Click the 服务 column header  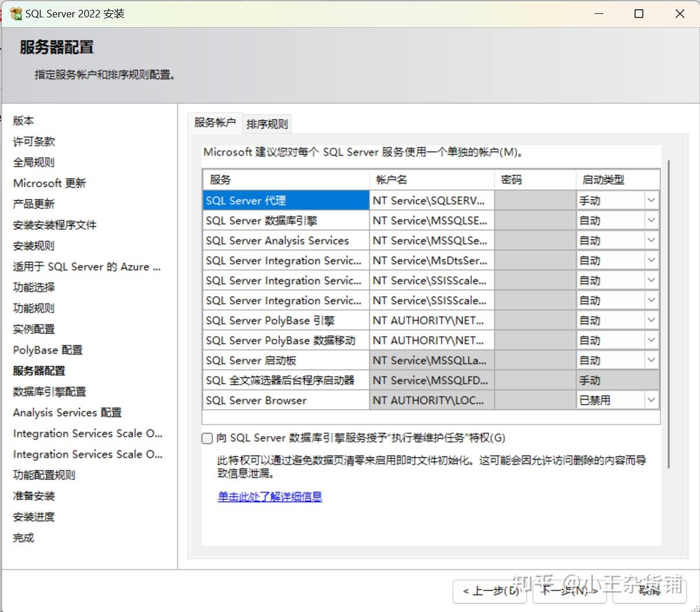pyautogui.click(x=219, y=179)
